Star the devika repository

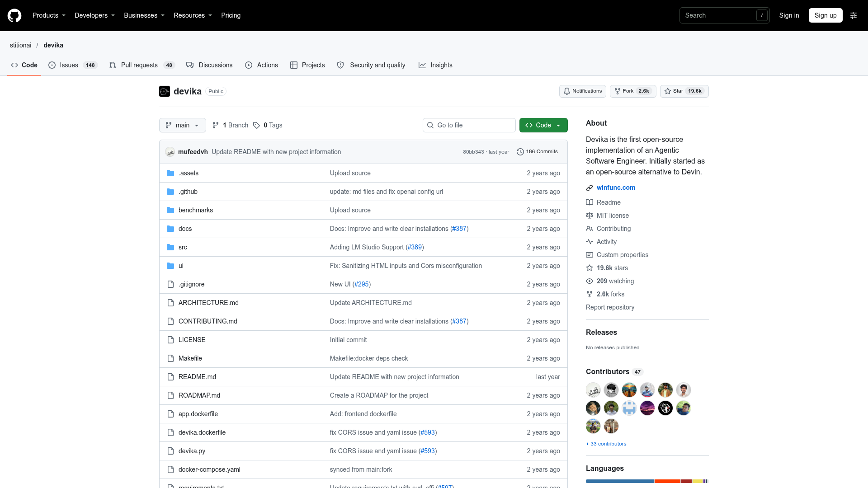pyautogui.click(x=684, y=91)
